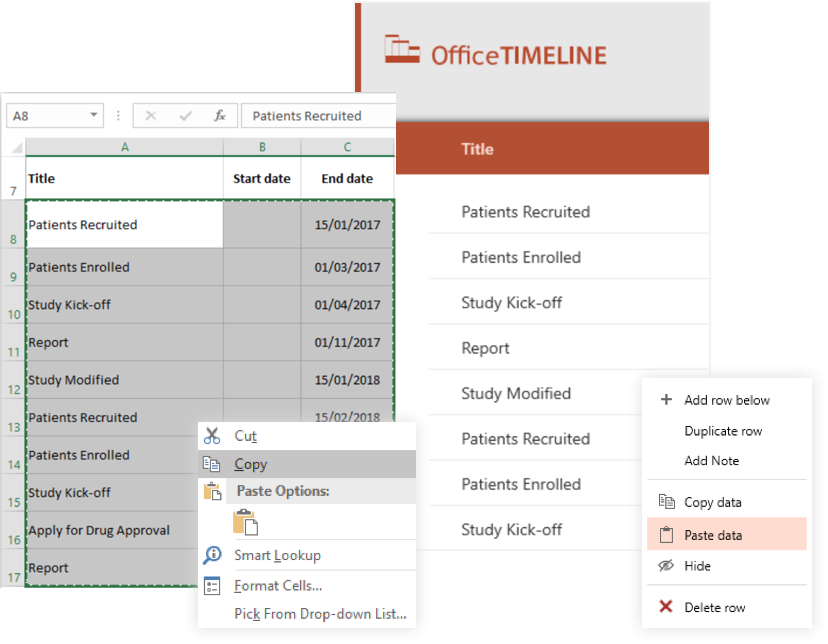
Task: Click Excel cell A12 Study Modified
Action: (125, 380)
